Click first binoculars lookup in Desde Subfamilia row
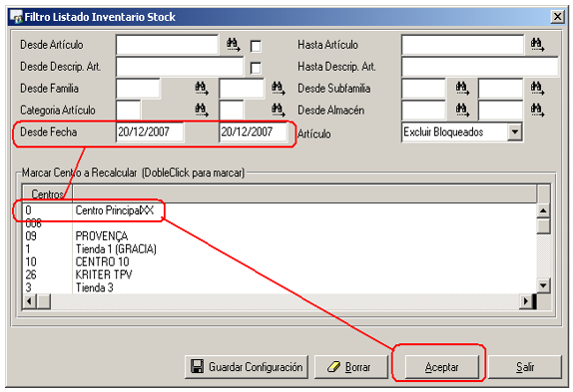This screenshot has width=573, height=392. tap(462, 88)
